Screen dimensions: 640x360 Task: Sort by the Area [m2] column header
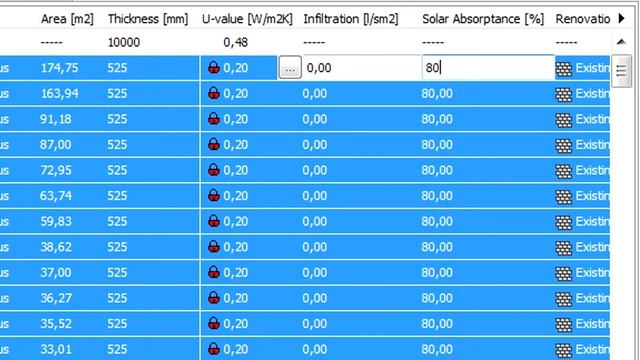[x=67, y=19]
